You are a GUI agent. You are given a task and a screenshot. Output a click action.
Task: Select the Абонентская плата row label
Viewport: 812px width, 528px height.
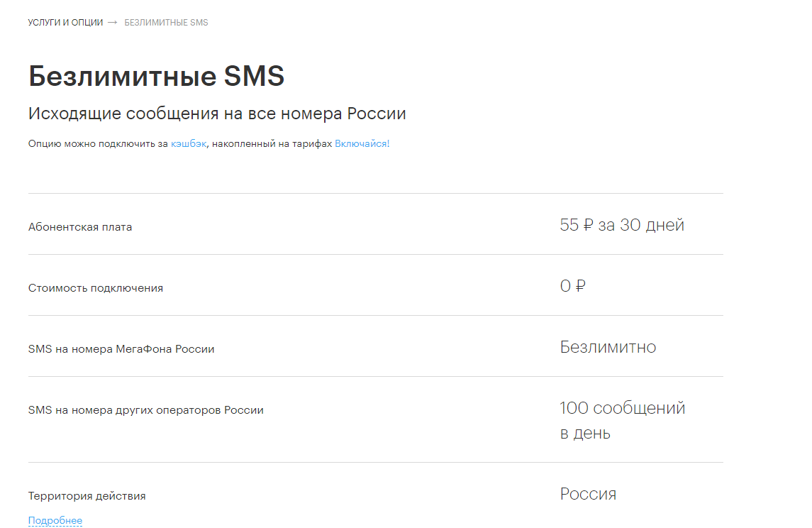tap(80, 227)
